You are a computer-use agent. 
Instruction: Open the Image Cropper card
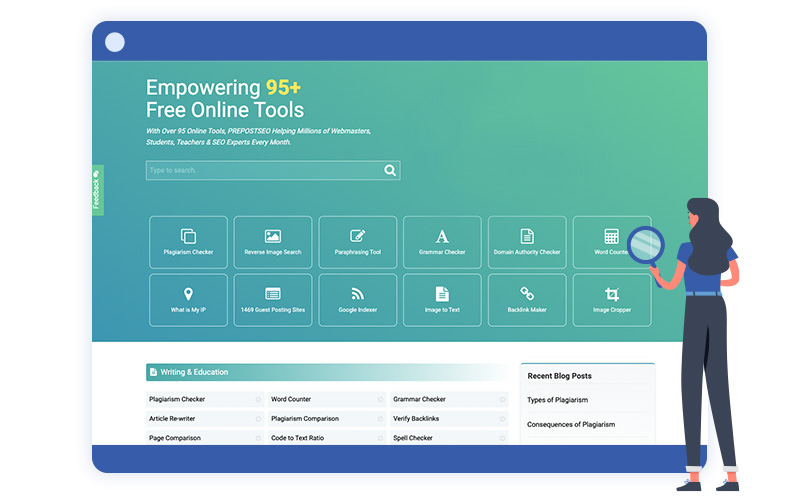(x=612, y=300)
